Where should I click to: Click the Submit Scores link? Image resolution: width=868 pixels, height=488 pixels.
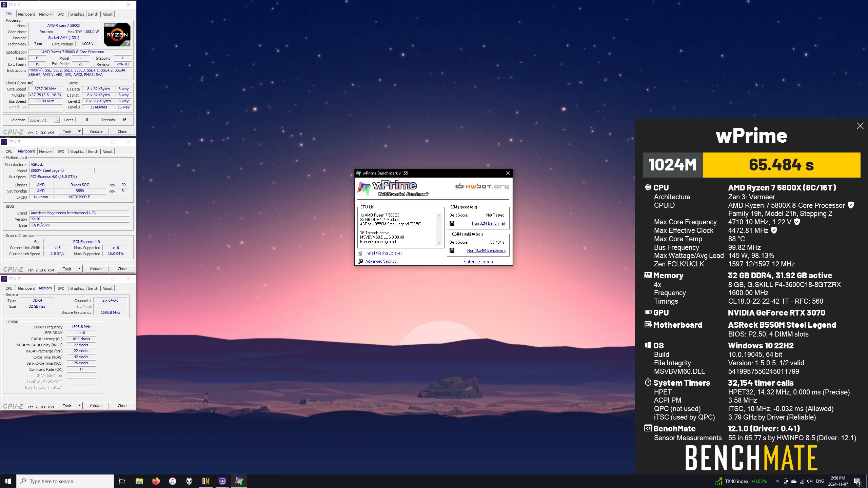click(x=478, y=262)
